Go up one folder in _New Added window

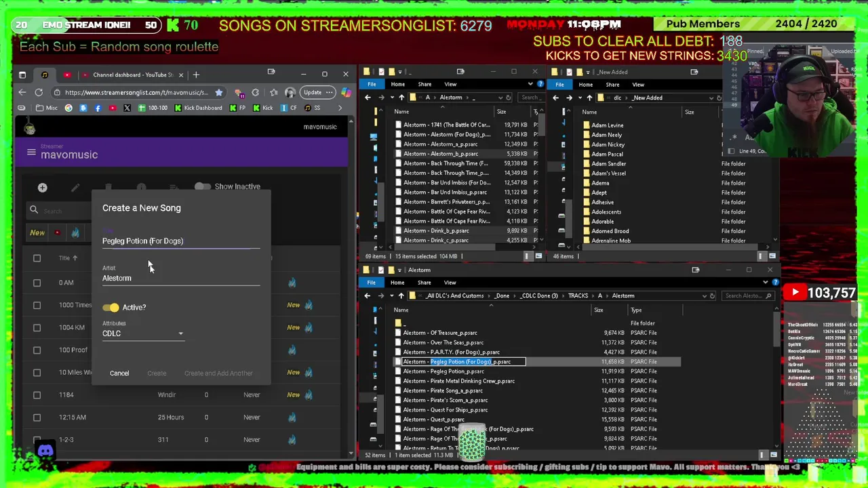pyautogui.click(x=589, y=98)
